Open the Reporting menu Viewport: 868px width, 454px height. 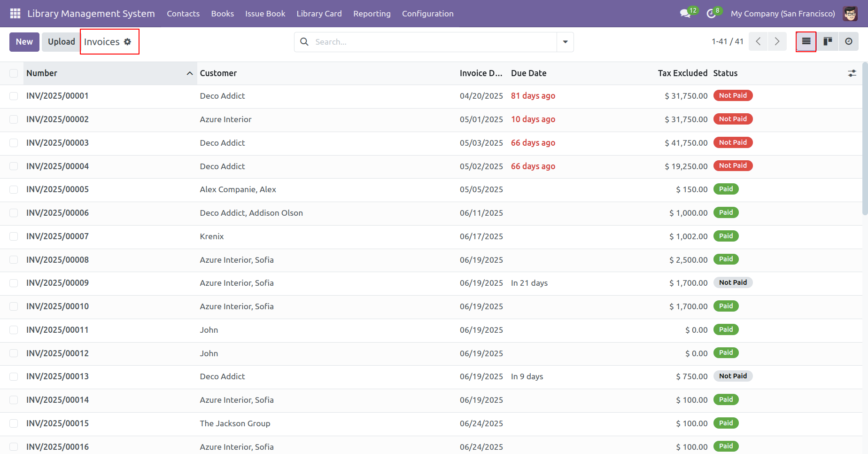tap(372, 14)
